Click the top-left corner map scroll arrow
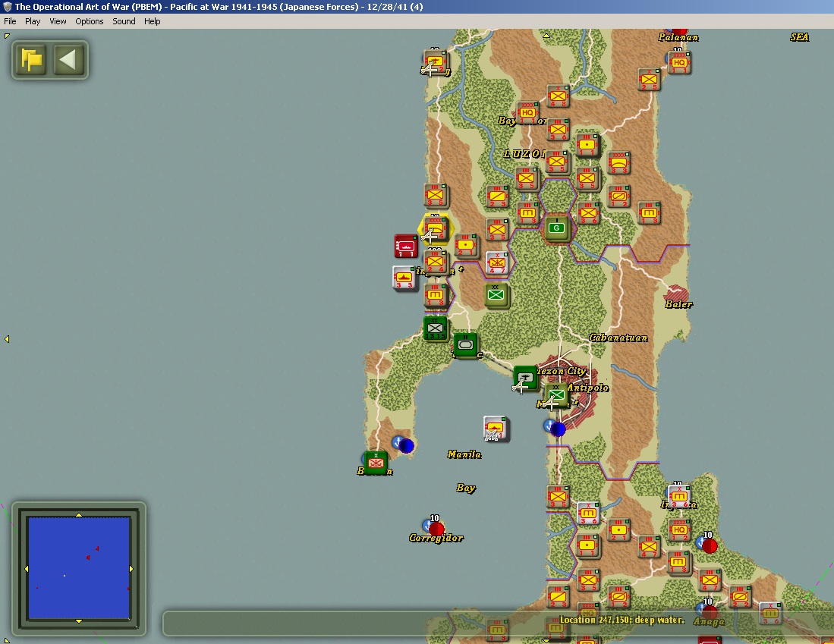The height and width of the screenshot is (644, 834). point(7,36)
